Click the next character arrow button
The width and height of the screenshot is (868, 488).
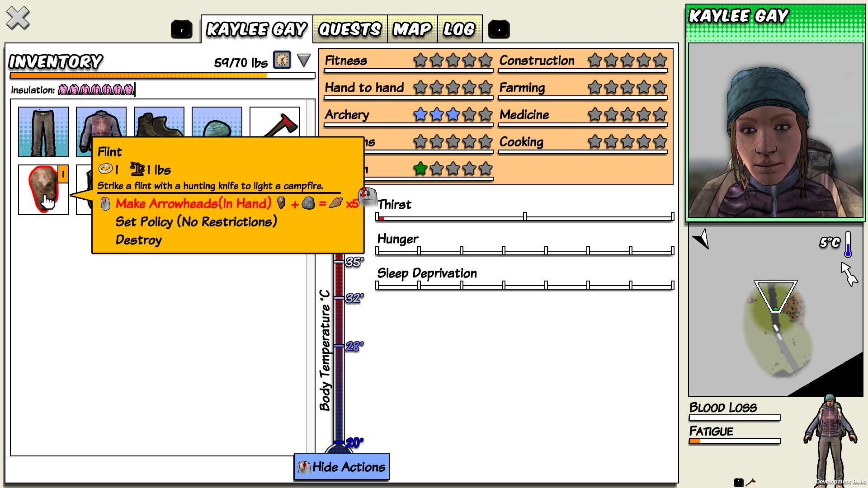point(499,30)
